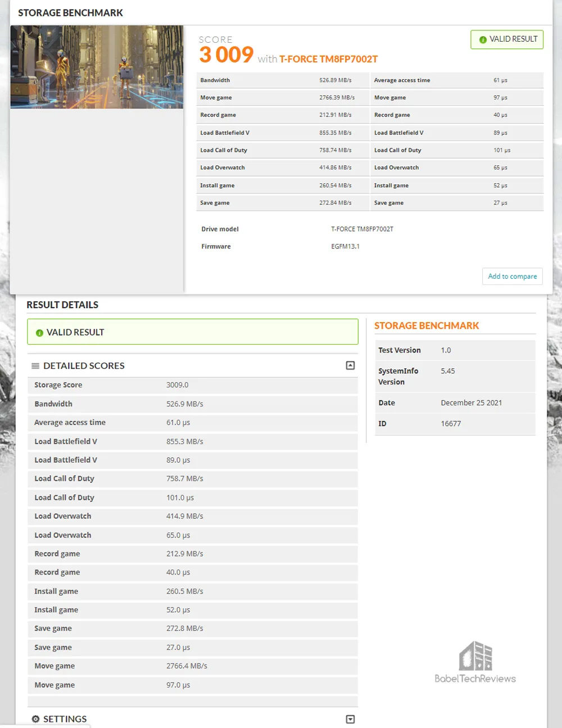562x728 pixels.
Task: Click the Record game 212.9 MB/s row
Action: pos(193,554)
